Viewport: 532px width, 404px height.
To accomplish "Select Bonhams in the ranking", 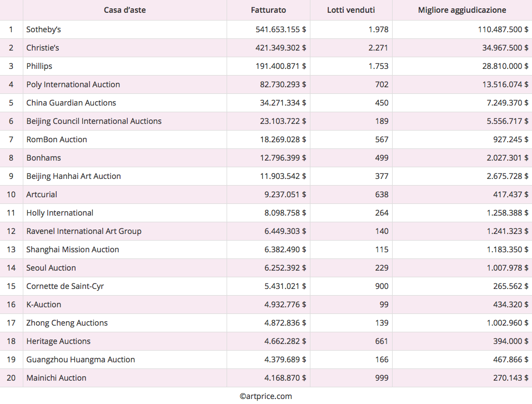I will coord(43,158).
